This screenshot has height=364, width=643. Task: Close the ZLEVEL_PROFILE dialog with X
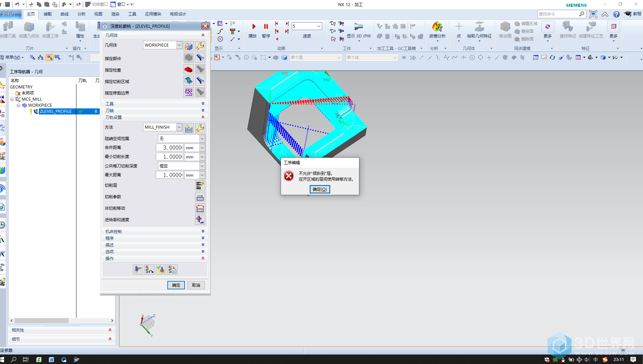click(205, 26)
